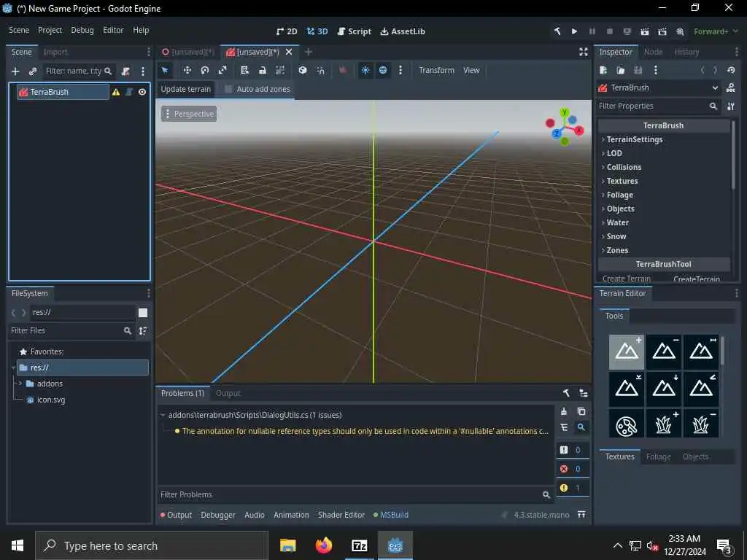Toggle the error filter count button
The height and width of the screenshot is (560, 747).
click(x=572, y=469)
